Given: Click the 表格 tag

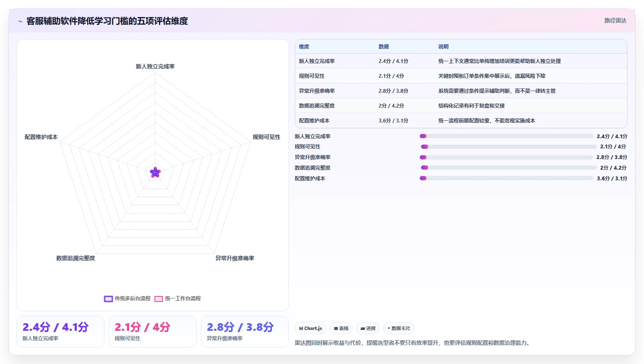Looking at the screenshot, I should [x=341, y=328].
